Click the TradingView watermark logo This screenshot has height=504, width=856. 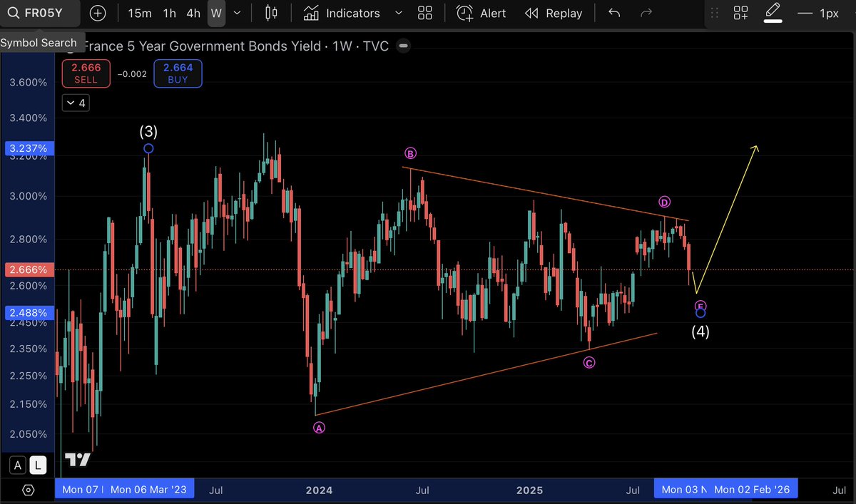pyautogui.click(x=78, y=460)
